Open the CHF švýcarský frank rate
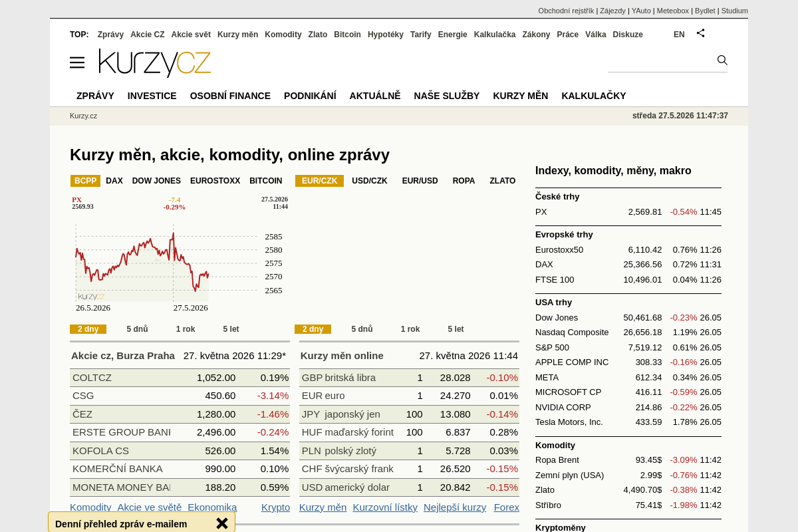The width and height of the screenshot is (798, 532). click(x=409, y=469)
